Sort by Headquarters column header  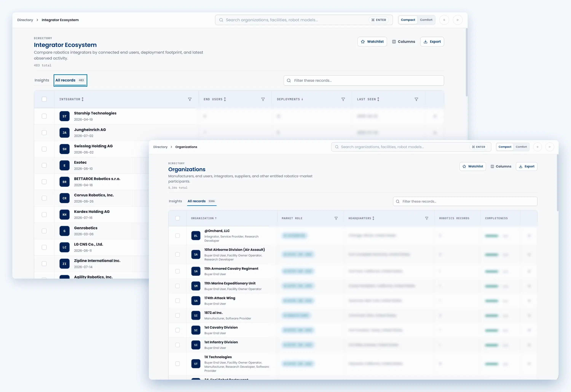(x=361, y=218)
